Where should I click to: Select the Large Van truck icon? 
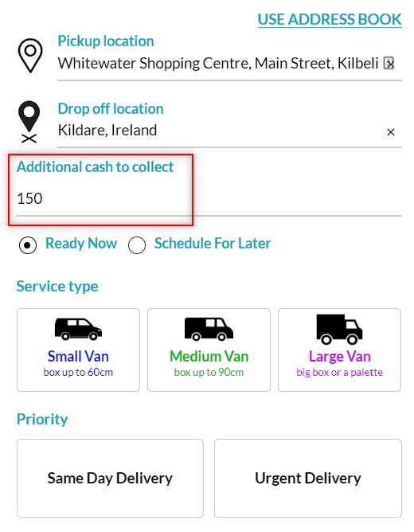point(339,329)
